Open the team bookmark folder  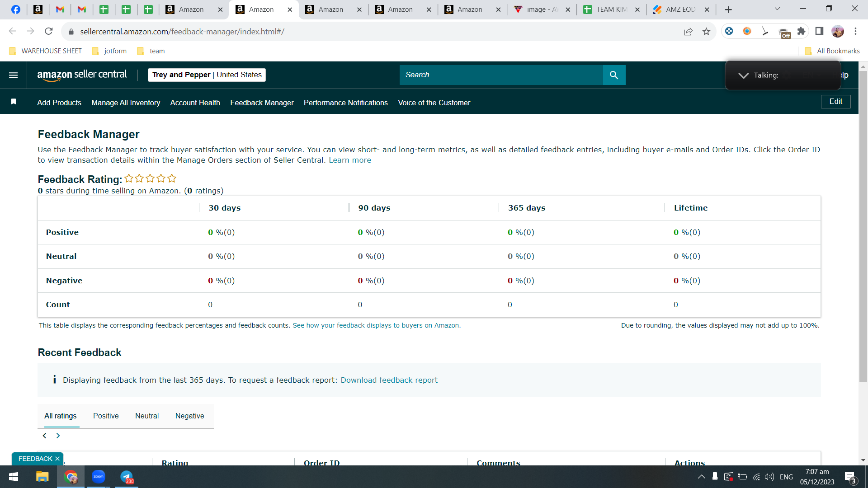coord(151,51)
